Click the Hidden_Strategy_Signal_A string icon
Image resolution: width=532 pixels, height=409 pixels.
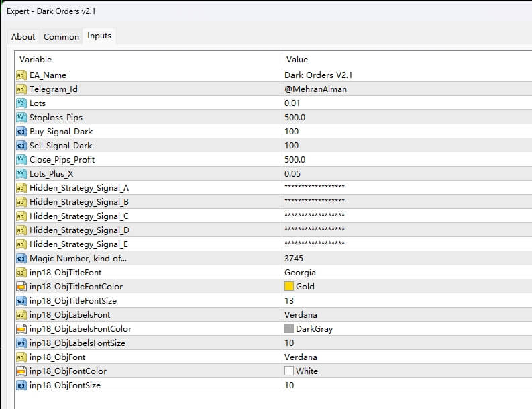point(21,188)
